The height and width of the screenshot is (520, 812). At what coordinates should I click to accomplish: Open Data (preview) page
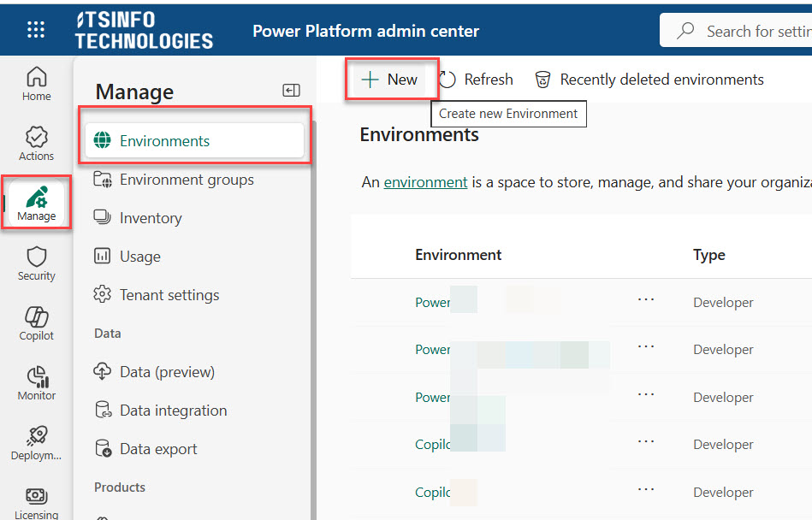pos(154,371)
